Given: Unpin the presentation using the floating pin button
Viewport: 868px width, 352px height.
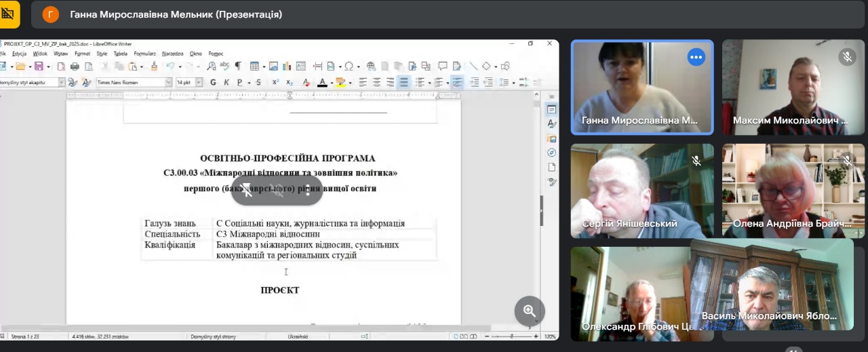Looking at the screenshot, I should coord(247,191).
